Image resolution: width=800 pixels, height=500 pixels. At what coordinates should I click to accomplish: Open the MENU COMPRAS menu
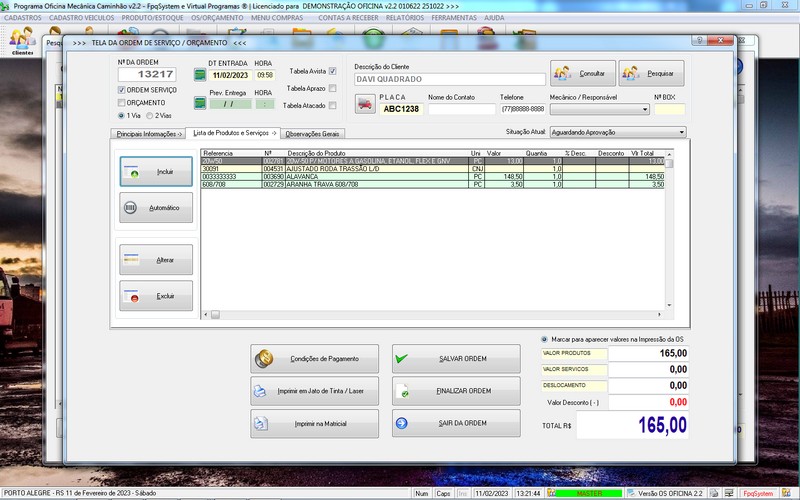click(277, 18)
